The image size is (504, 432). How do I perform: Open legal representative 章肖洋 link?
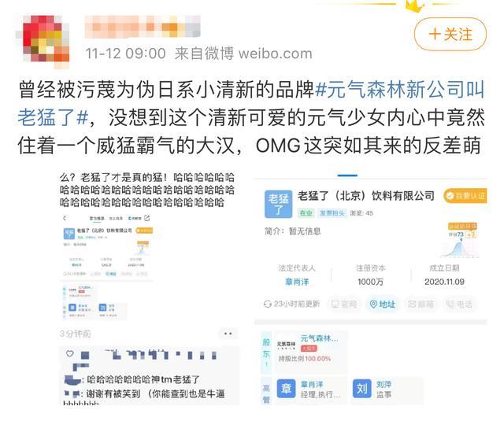[297, 282]
